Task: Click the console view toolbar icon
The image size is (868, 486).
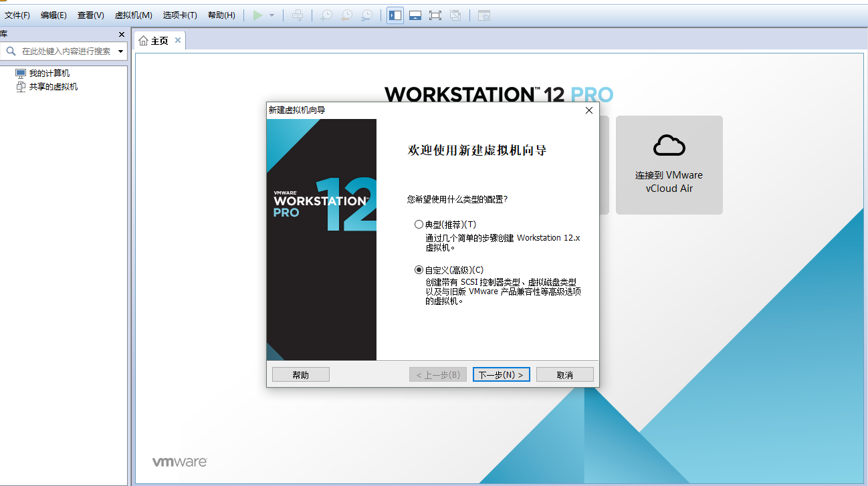Action: tap(484, 15)
